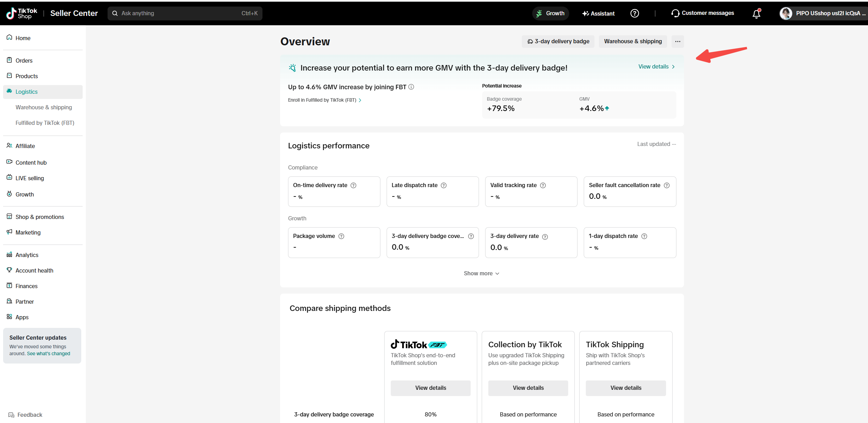
Task: Click the Feedback icon at sidebar bottom
Action: 11,415
